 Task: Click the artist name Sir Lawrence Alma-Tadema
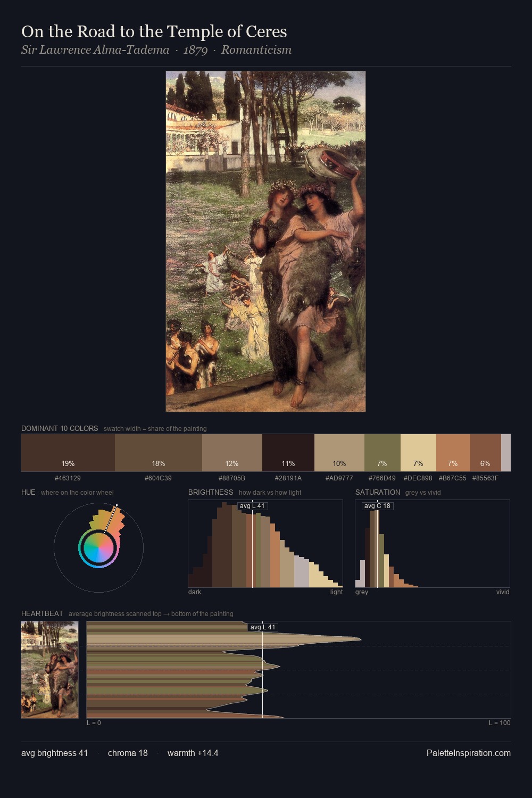click(x=95, y=50)
